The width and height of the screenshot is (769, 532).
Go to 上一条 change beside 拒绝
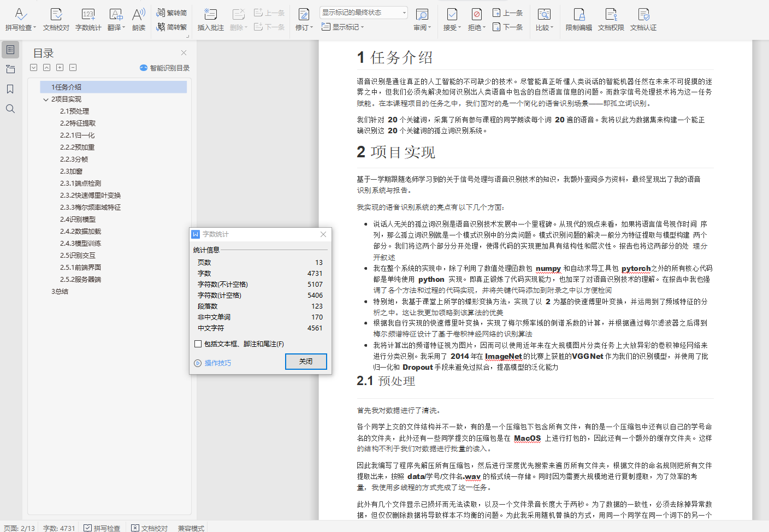pyautogui.click(x=508, y=13)
